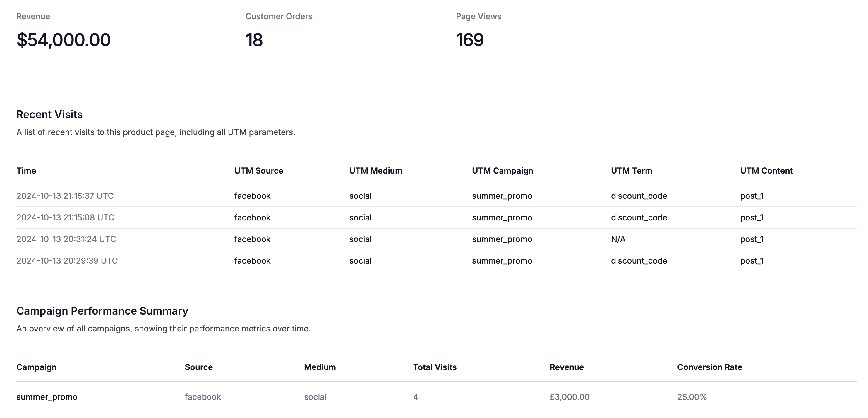868x418 pixels.
Task: Click social medium in the 21:15:08 visit row
Action: [360, 217]
